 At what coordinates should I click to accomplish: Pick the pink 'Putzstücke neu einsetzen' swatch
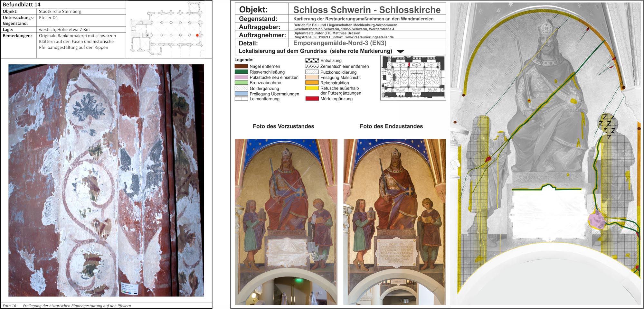[x=241, y=77]
